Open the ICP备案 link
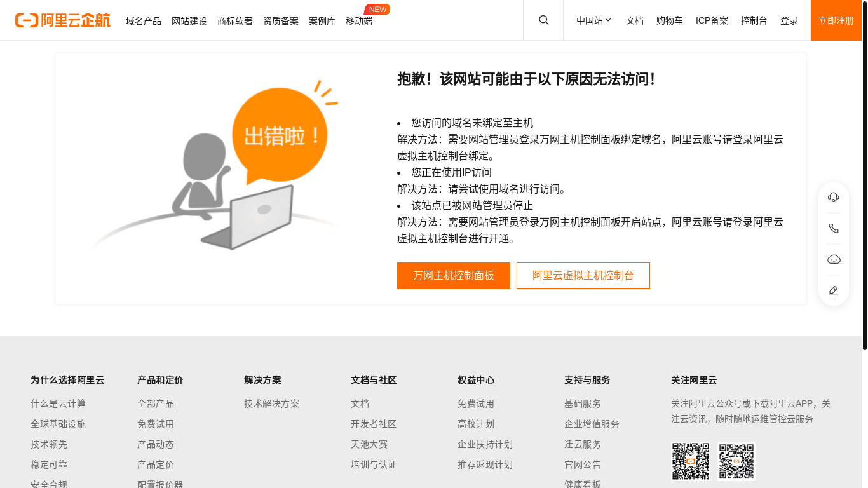Viewport: 868px width, 488px height. (712, 20)
